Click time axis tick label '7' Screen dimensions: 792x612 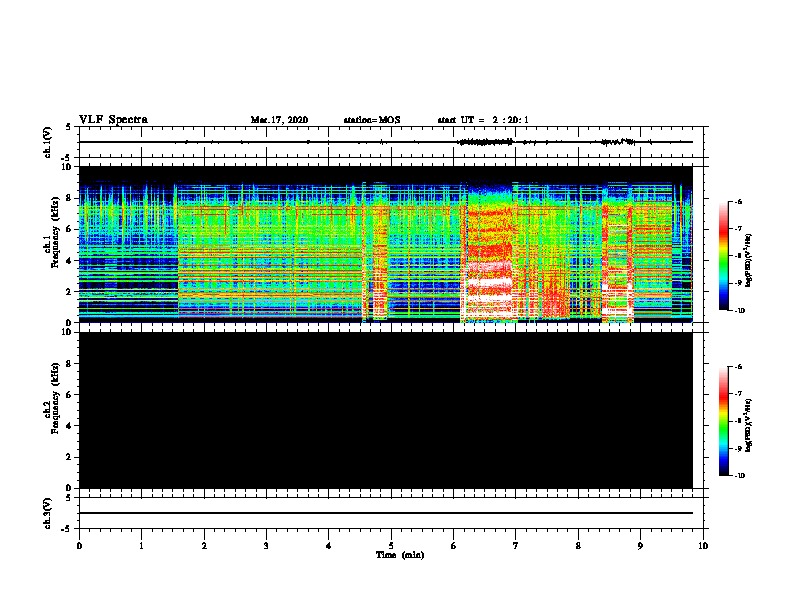pyautogui.click(x=516, y=545)
